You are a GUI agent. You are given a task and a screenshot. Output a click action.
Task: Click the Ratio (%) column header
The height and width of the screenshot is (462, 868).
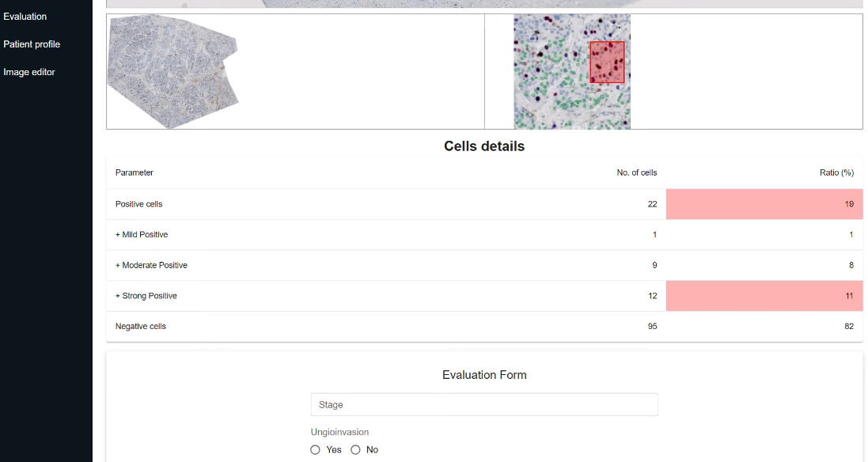click(836, 172)
